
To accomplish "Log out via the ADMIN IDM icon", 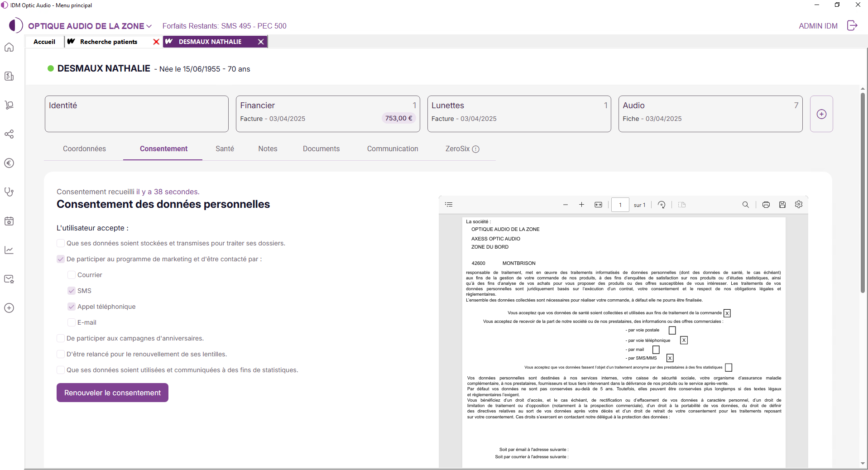I will click(853, 26).
